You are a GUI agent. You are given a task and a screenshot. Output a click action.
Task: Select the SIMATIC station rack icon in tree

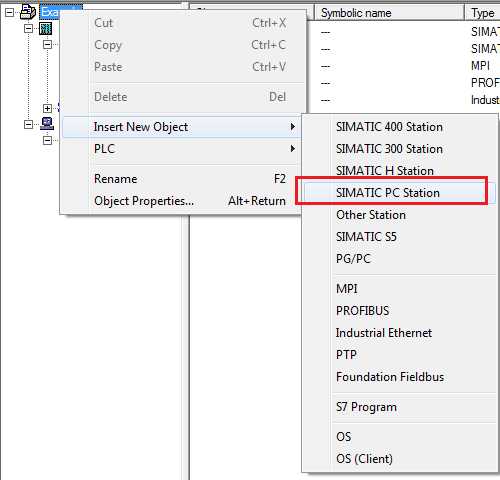click(x=46, y=29)
